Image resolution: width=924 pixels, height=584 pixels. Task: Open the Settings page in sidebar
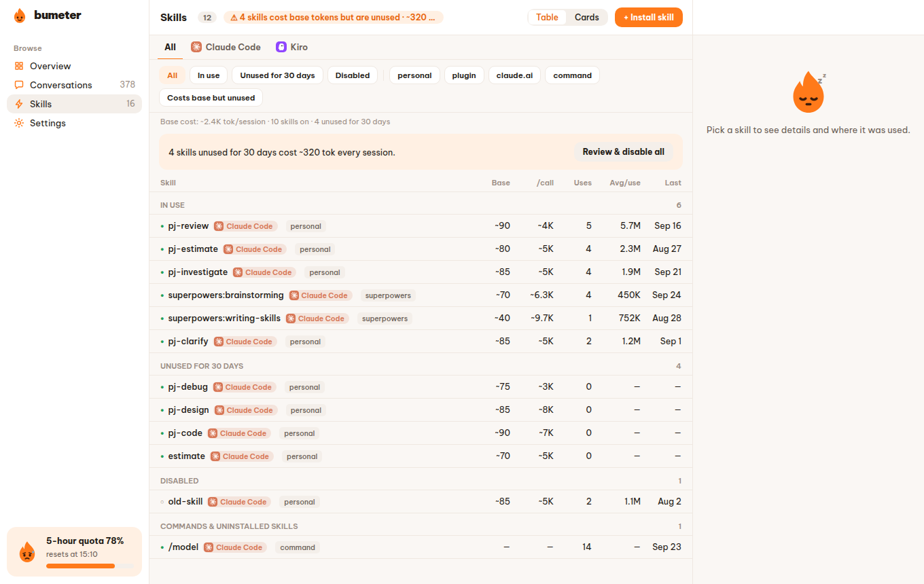point(75,123)
